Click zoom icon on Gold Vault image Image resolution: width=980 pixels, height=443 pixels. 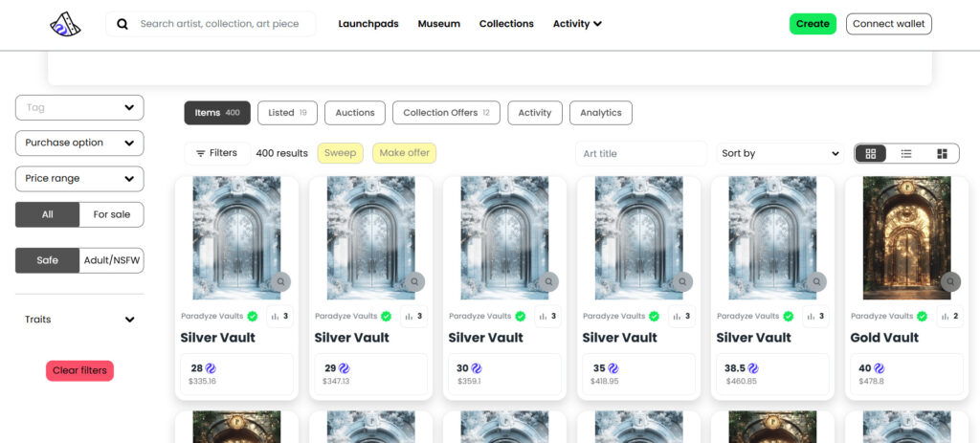pyautogui.click(x=949, y=281)
